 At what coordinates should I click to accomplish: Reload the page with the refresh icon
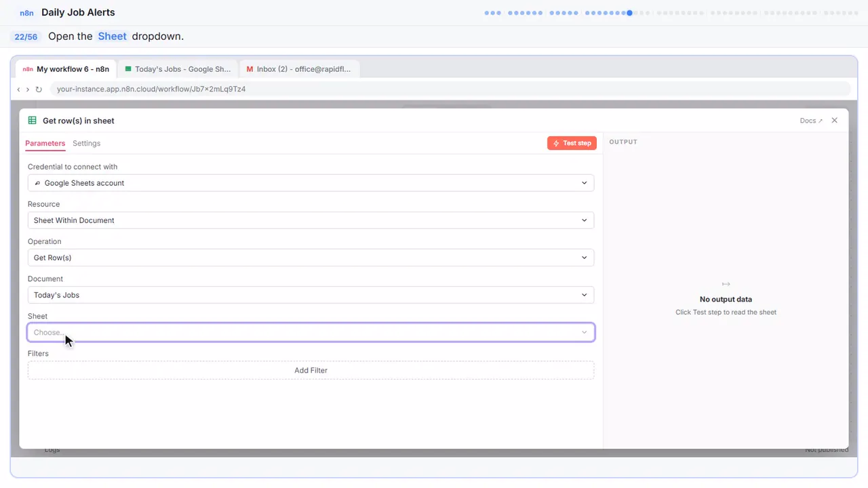pos(39,89)
